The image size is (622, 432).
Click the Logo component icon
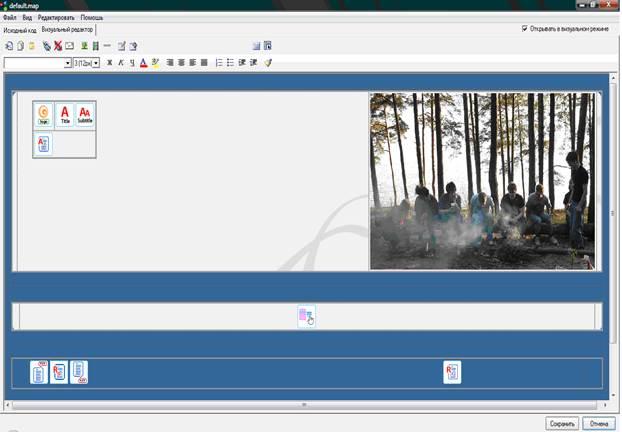click(x=44, y=115)
